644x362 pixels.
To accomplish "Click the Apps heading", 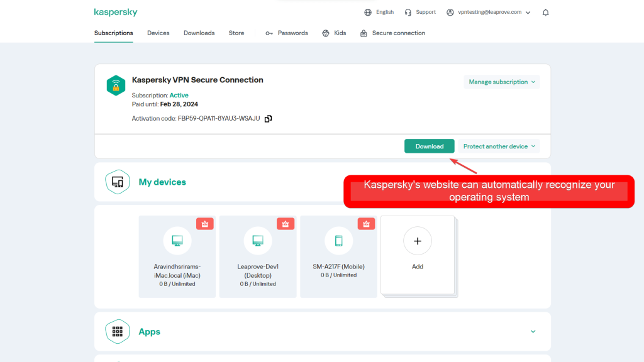I will (x=150, y=332).
